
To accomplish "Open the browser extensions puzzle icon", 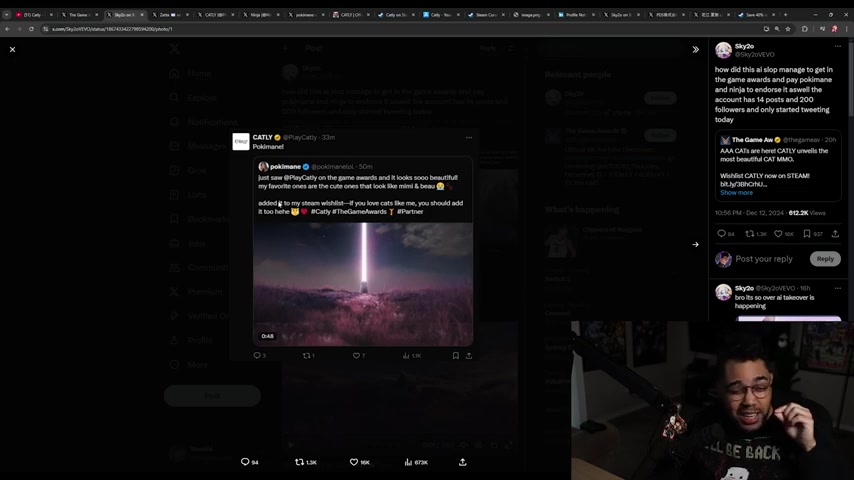I will coord(804,29).
